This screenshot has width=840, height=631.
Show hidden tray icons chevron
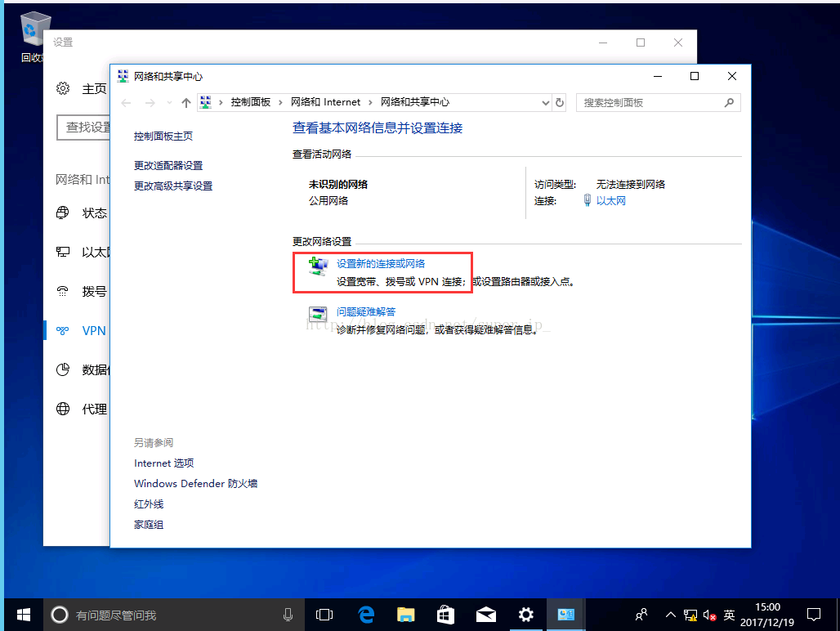click(671, 615)
